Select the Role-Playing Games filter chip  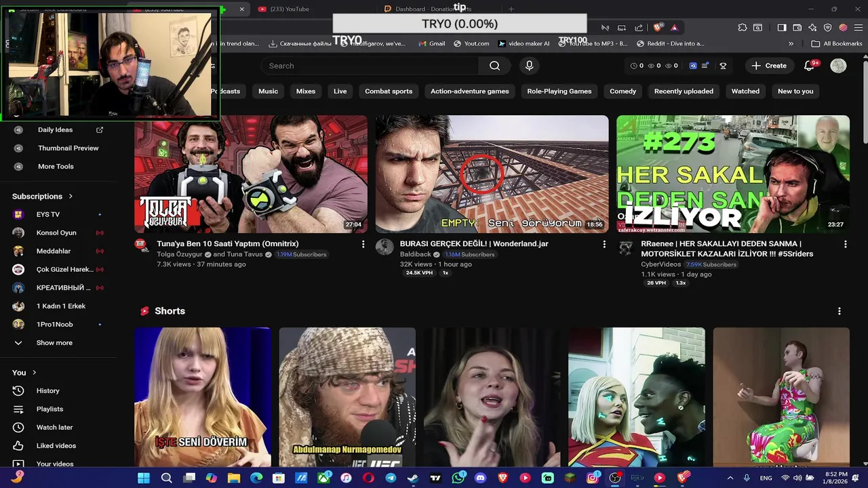(x=559, y=91)
